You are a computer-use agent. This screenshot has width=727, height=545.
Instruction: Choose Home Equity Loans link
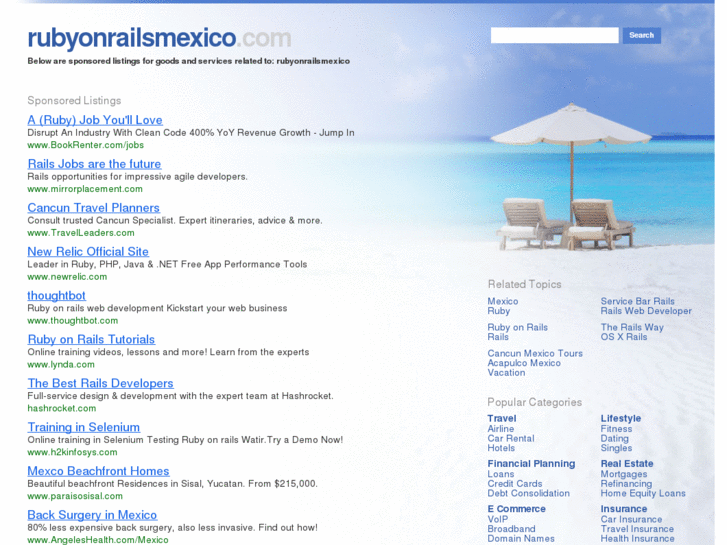coord(643,494)
